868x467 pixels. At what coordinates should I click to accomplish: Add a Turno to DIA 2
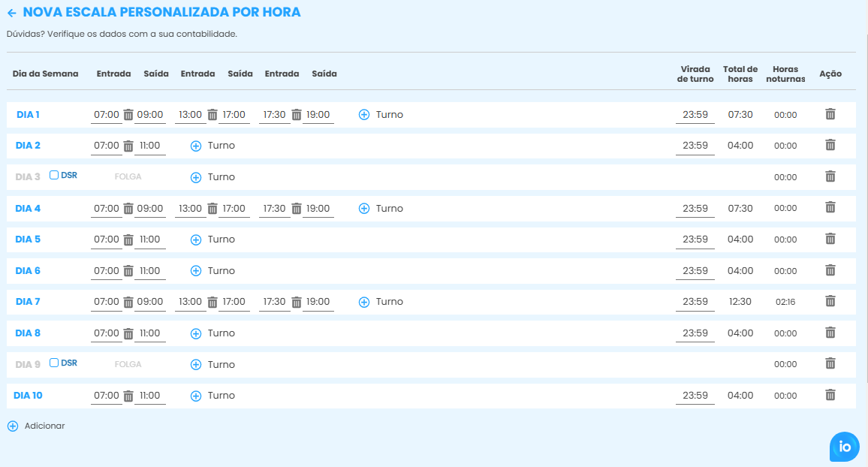(196, 146)
